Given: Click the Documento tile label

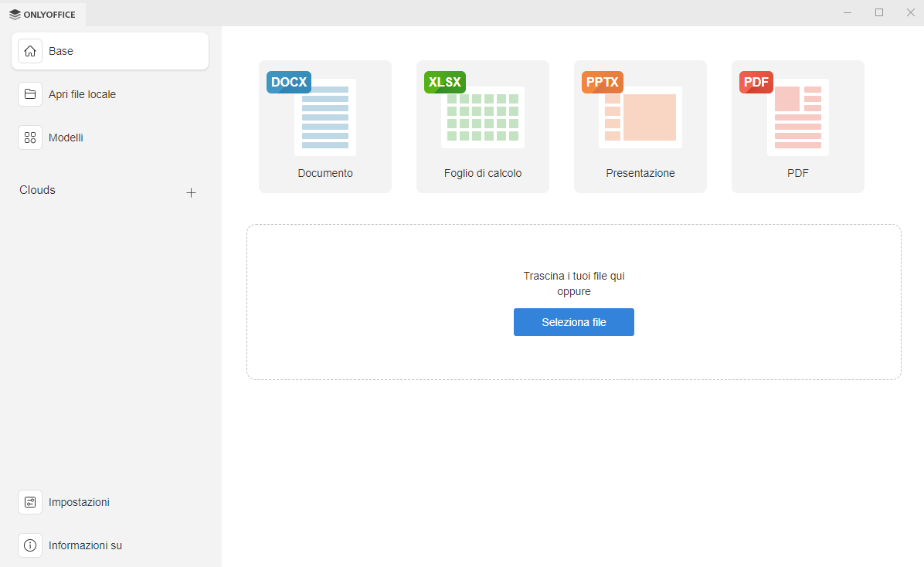Looking at the screenshot, I should pos(324,173).
